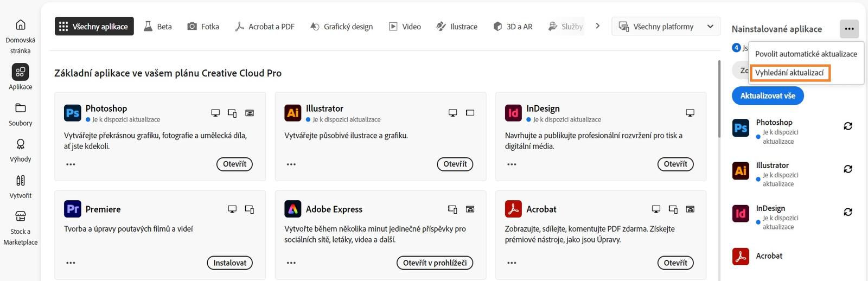Click Instalovat for Premiere
868x281 pixels.
(x=229, y=263)
